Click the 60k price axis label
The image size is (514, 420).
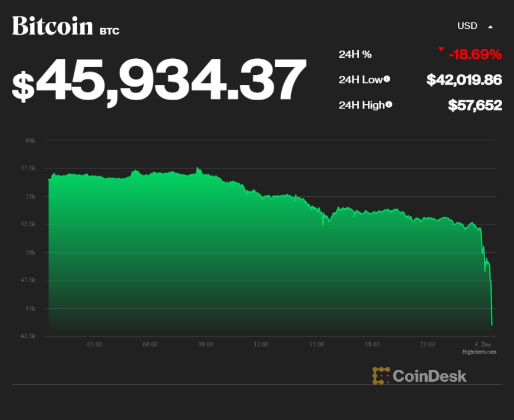31,140
